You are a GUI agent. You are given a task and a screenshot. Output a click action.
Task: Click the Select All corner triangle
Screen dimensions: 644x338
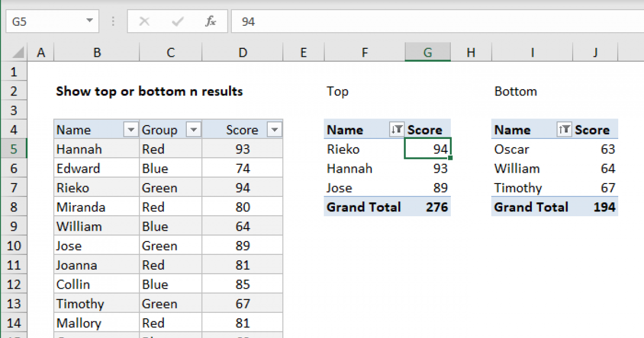(19, 53)
